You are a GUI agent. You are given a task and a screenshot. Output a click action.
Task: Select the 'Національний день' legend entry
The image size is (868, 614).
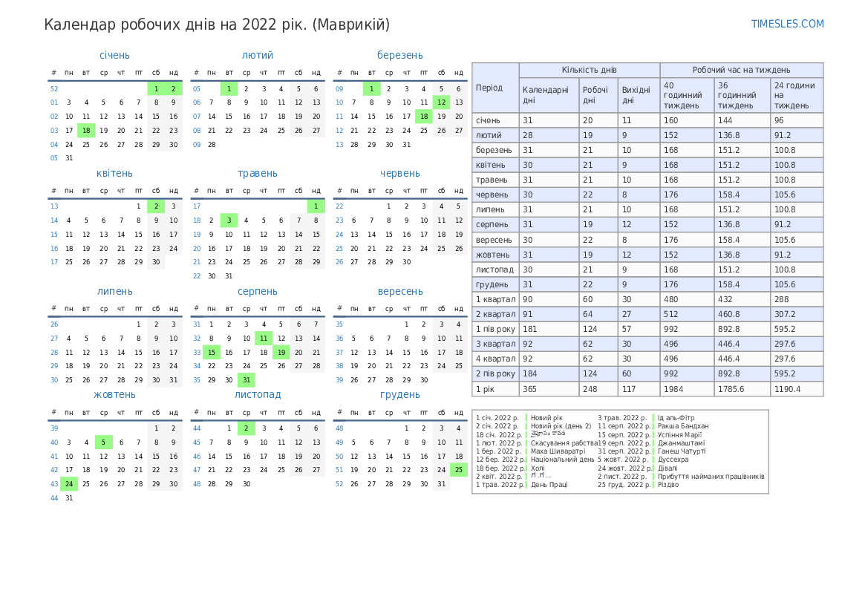[562, 460]
